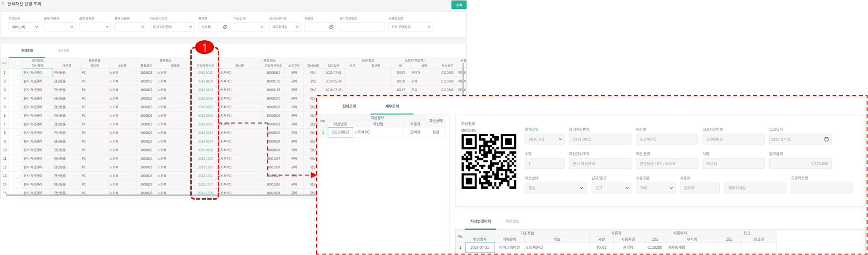Check the select-all header checkbox
This screenshot has width=868, height=255.
coord(18,63)
